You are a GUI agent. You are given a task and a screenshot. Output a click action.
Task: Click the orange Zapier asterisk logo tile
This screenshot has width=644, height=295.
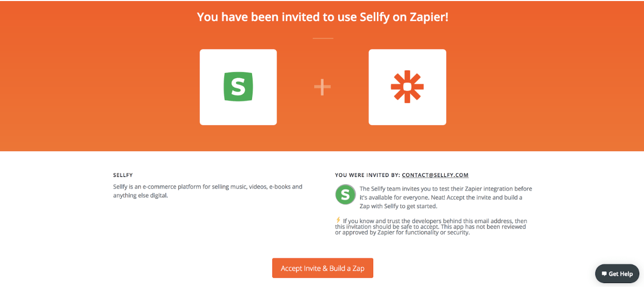pyautogui.click(x=407, y=87)
